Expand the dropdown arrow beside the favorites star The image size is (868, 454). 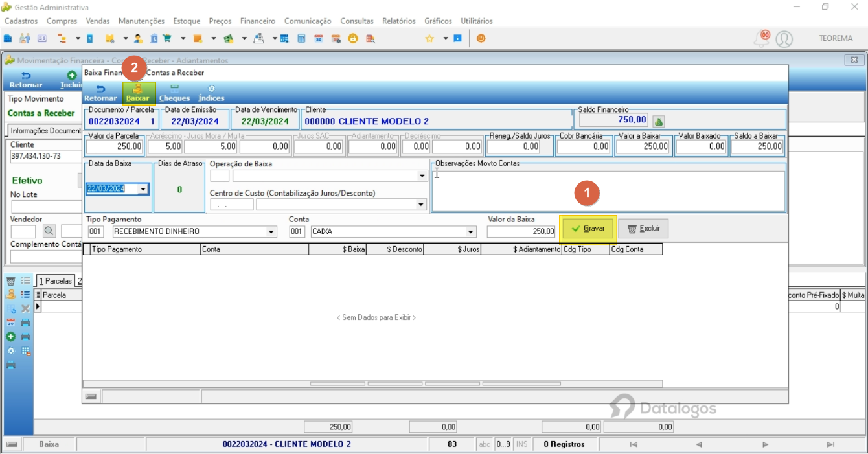tap(446, 39)
